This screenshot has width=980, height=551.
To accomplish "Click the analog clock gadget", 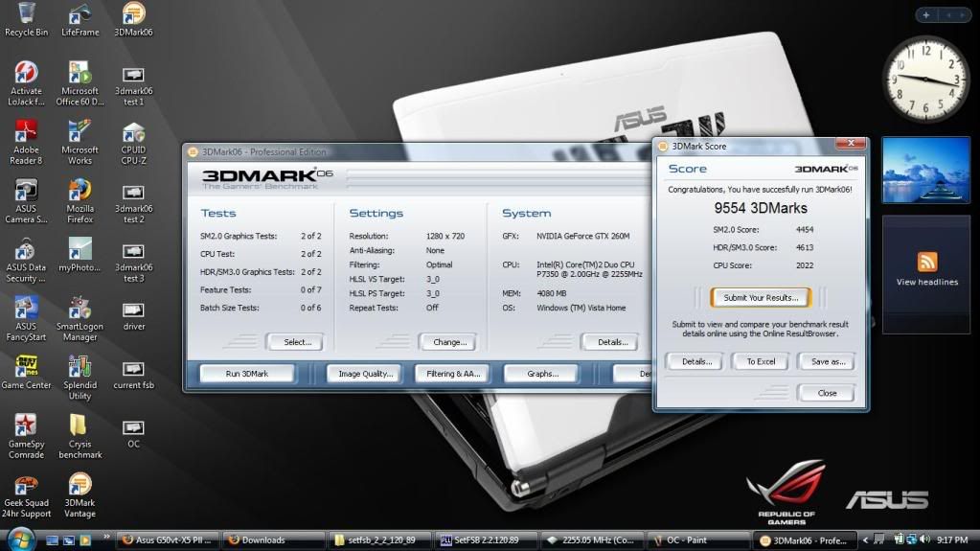I will click(925, 79).
